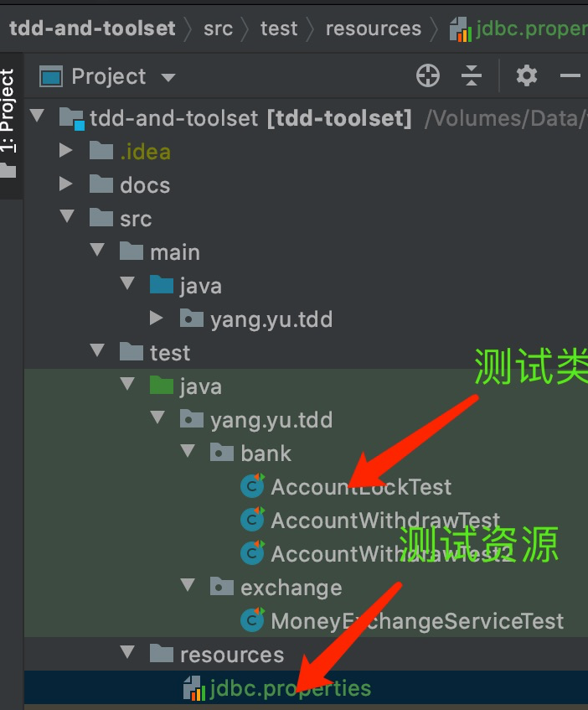Click the jdbc.properties icon in breadcrumb bar
This screenshot has height=710, width=588.
461,28
